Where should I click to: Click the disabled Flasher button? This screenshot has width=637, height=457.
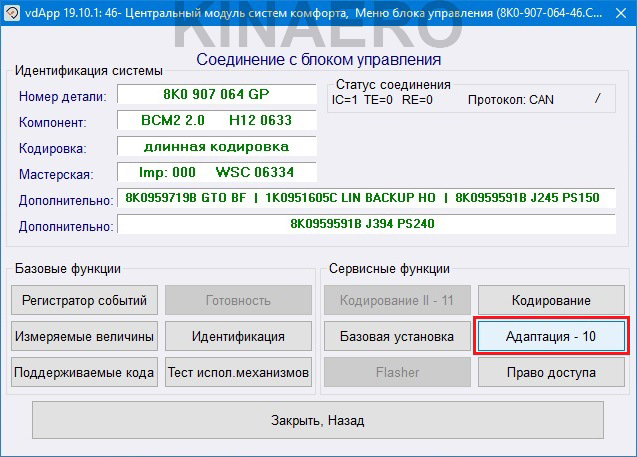coord(397,372)
